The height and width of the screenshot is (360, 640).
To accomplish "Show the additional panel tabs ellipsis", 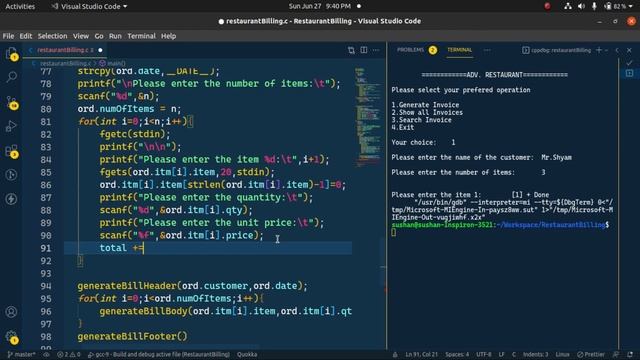I will point(487,50).
